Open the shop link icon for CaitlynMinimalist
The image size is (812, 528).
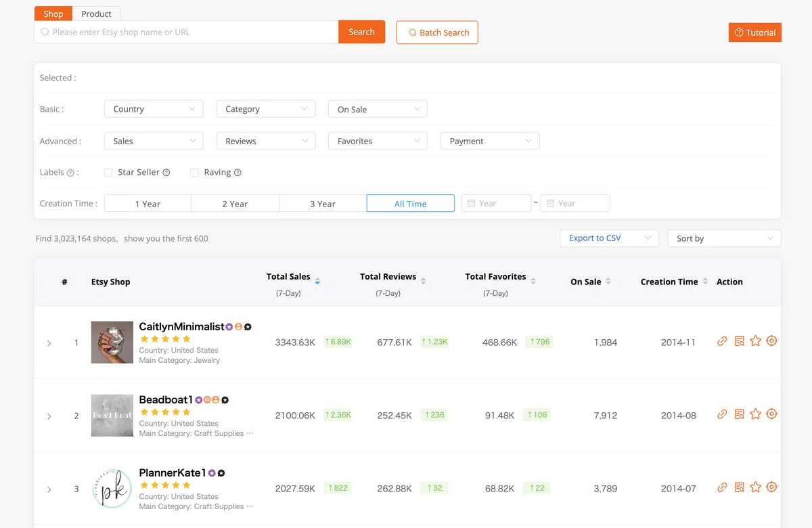click(722, 341)
